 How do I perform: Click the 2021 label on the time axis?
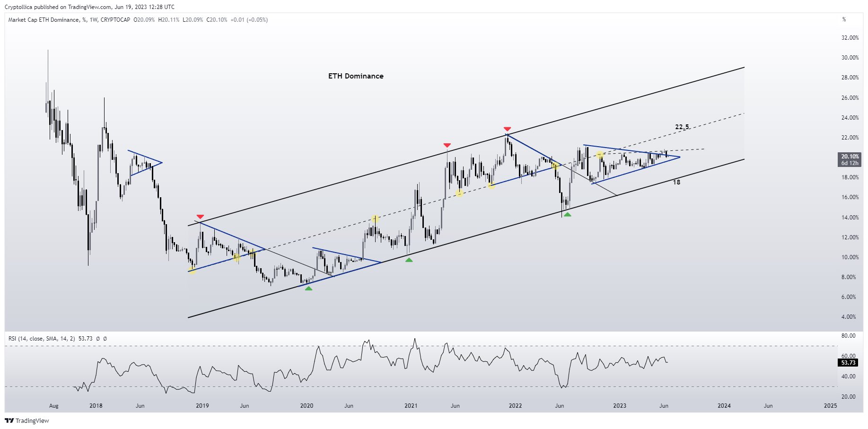[411, 406]
